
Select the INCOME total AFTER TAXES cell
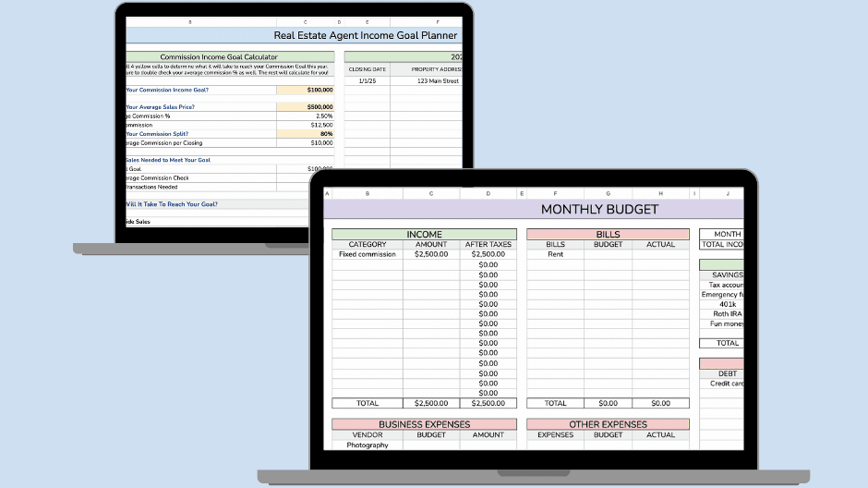click(488, 403)
